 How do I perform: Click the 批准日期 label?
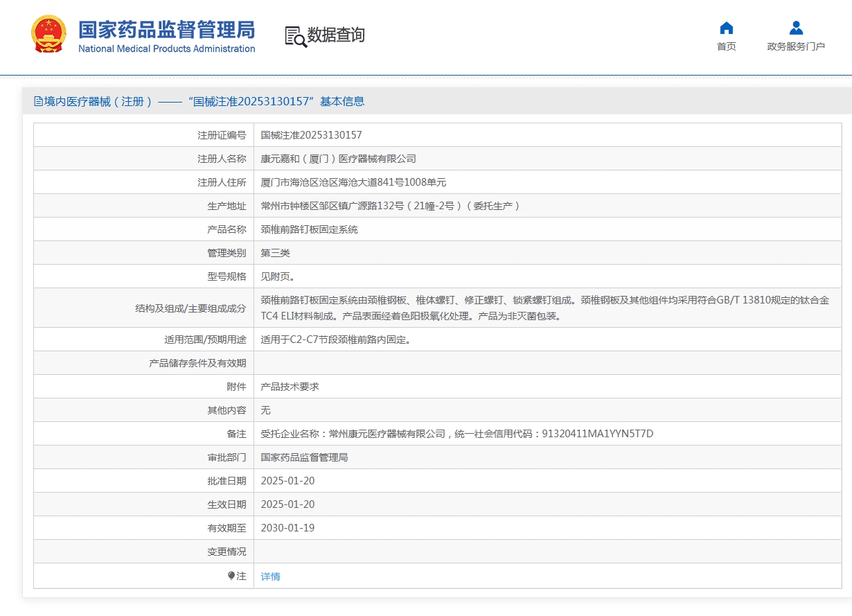(227, 481)
